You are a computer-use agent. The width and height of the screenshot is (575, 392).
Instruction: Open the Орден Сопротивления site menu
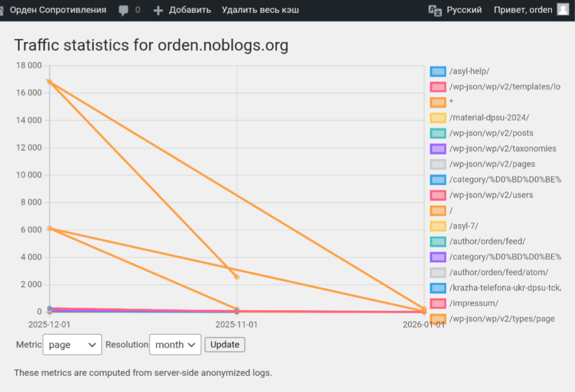pyautogui.click(x=58, y=10)
